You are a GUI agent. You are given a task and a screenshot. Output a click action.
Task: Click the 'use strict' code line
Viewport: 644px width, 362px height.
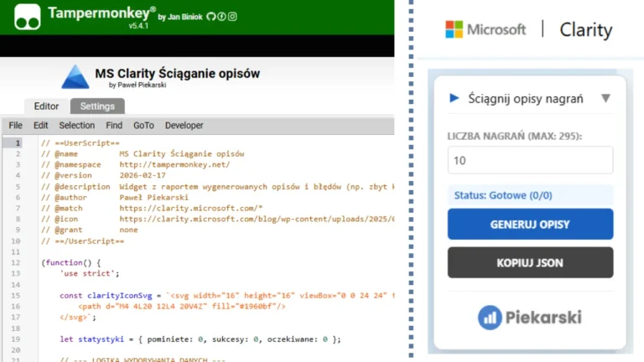click(90, 273)
